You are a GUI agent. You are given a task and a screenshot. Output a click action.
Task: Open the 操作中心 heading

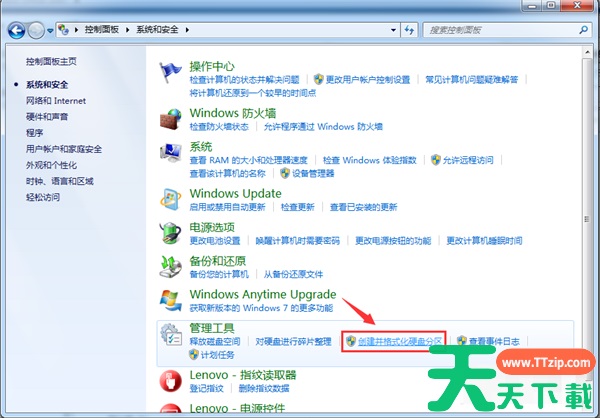(212, 66)
